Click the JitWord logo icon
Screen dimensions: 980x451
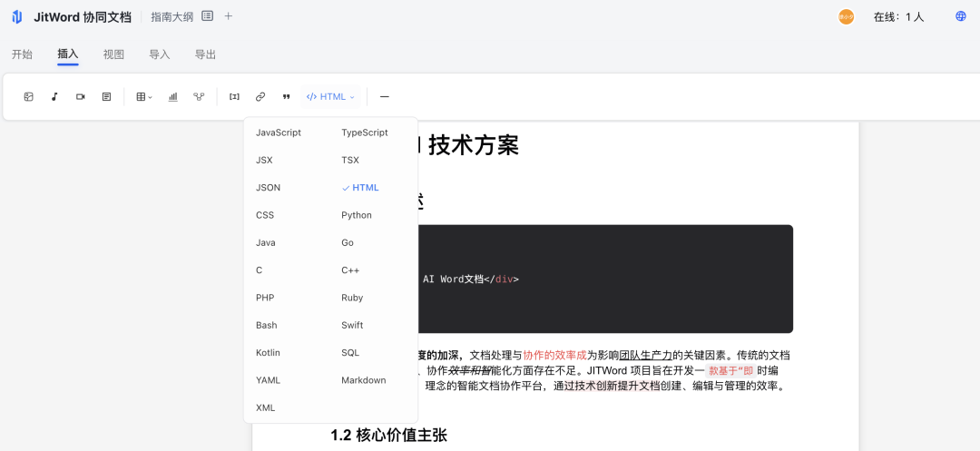pyautogui.click(x=17, y=17)
